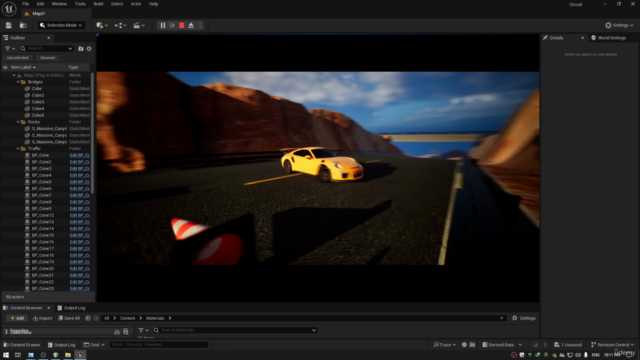Open the Edit BP link for BP_Cone7
Viewport: 640px width, 360px height.
[x=80, y=195]
